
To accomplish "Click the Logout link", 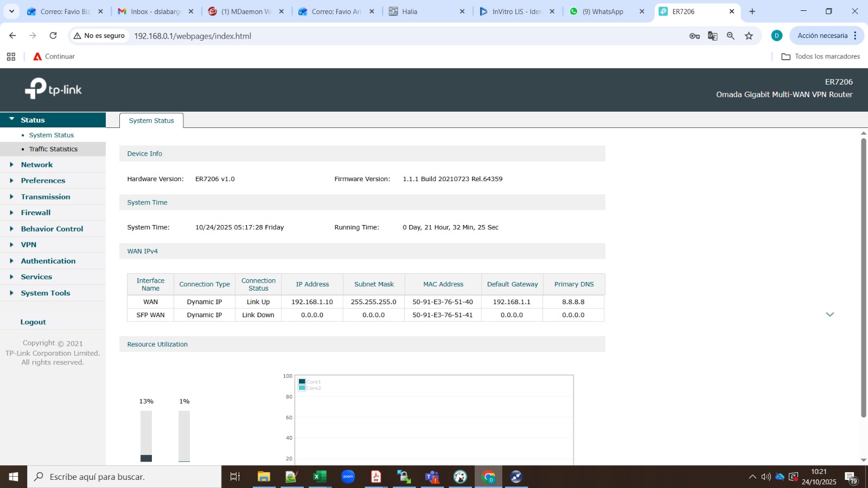I will 33,322.
